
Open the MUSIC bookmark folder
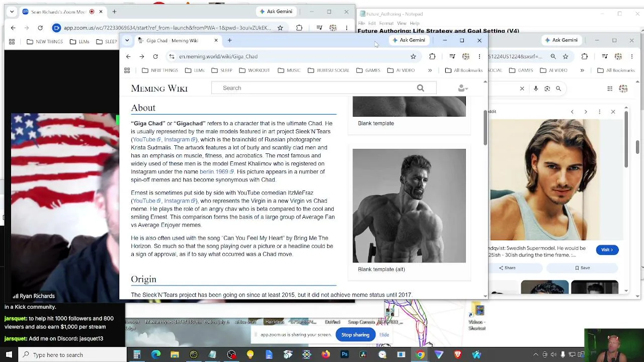(x=289, y=70)
